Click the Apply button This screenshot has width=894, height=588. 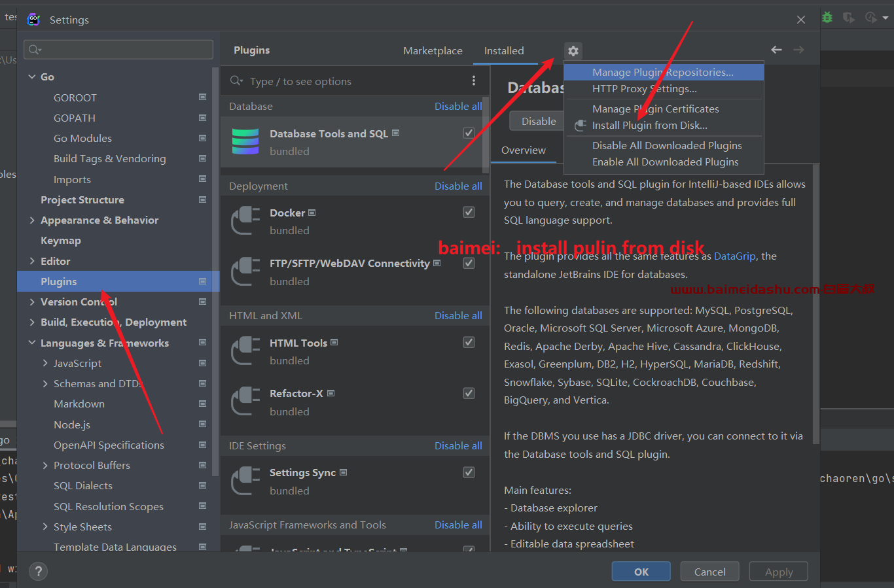click(x=779, y=571)
